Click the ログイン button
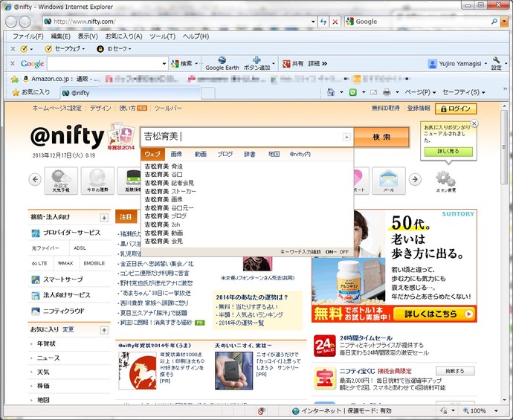Viewport: 513px width, 420px height. click(456, 109)
